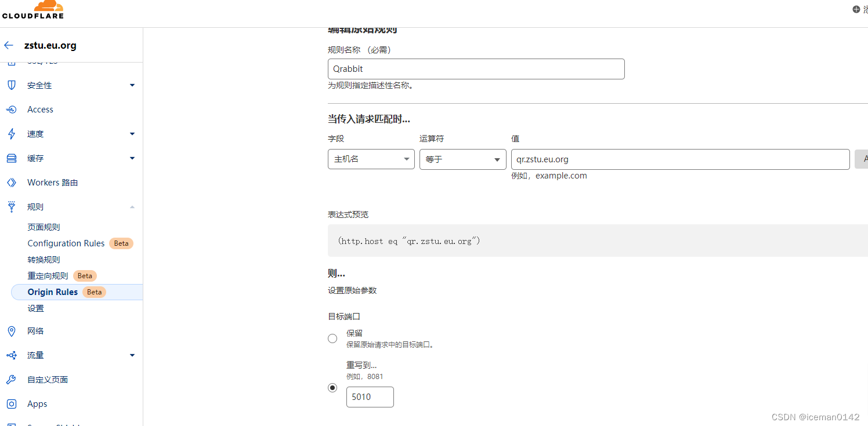Screen dimensions: 868x426
Task: Open 页面规则 page rules
Action: tap(44, 227)
